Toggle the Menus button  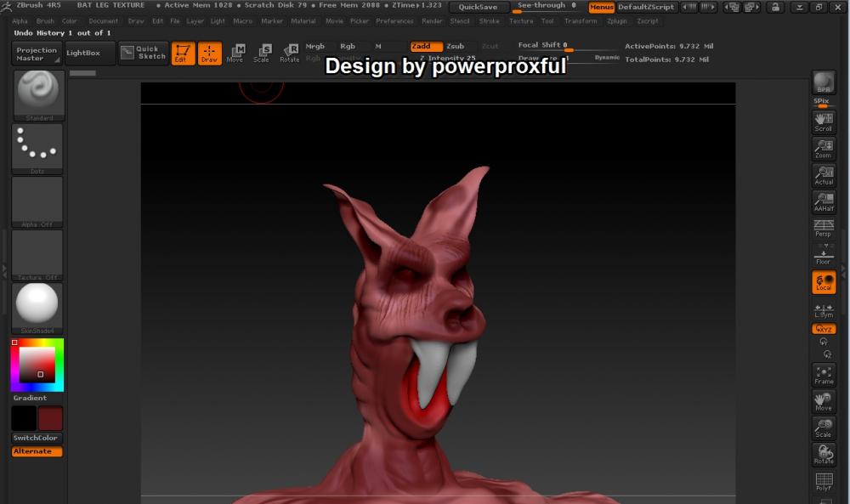[601, 7]
